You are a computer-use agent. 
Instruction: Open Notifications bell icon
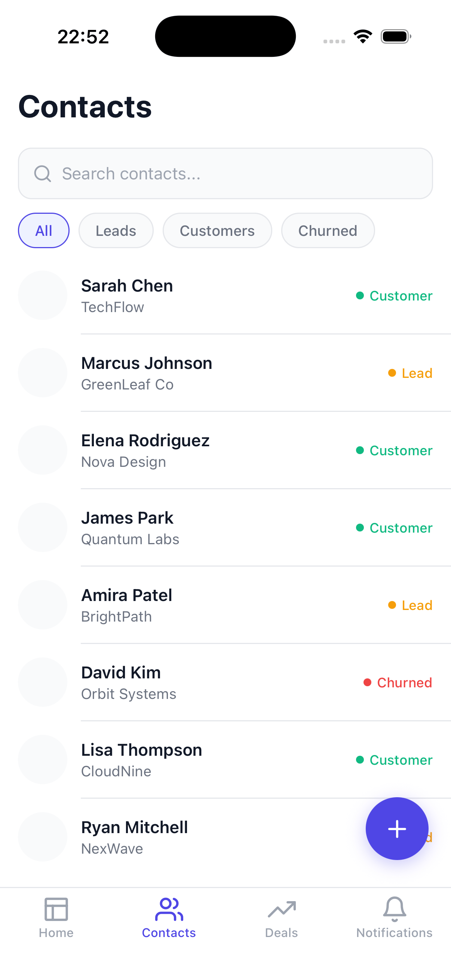click(x=394, y=909)
